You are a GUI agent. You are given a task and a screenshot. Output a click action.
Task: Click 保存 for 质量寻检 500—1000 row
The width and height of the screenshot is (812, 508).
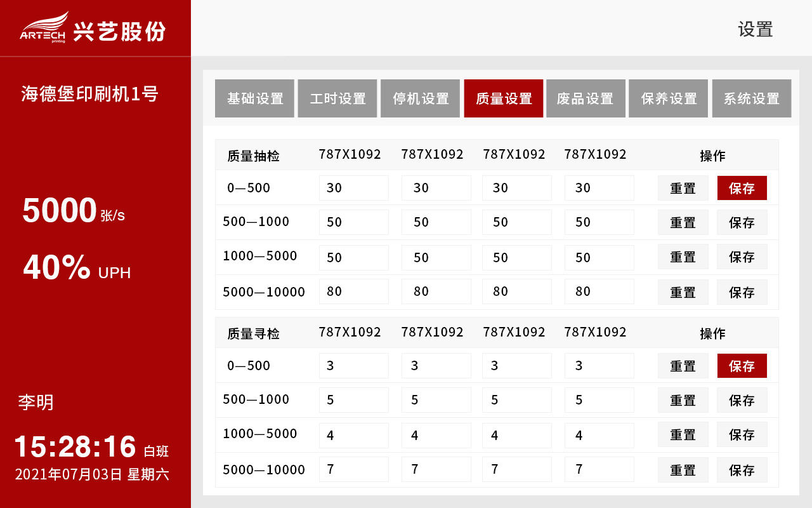tap(742, 400)
